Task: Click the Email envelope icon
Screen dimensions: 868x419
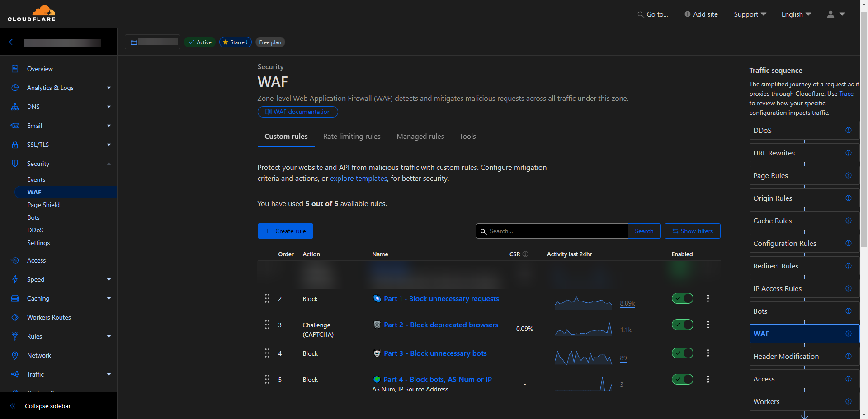Action: 15,126
